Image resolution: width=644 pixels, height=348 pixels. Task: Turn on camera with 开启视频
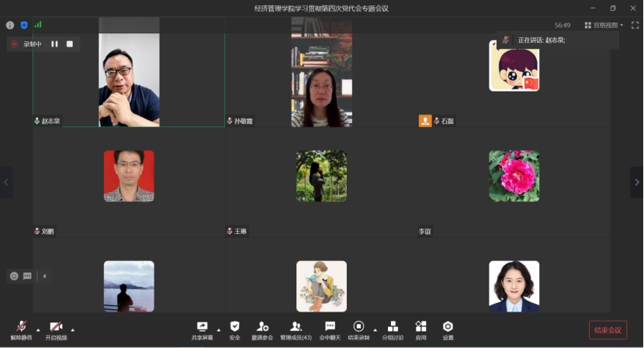tap(56, 330)
